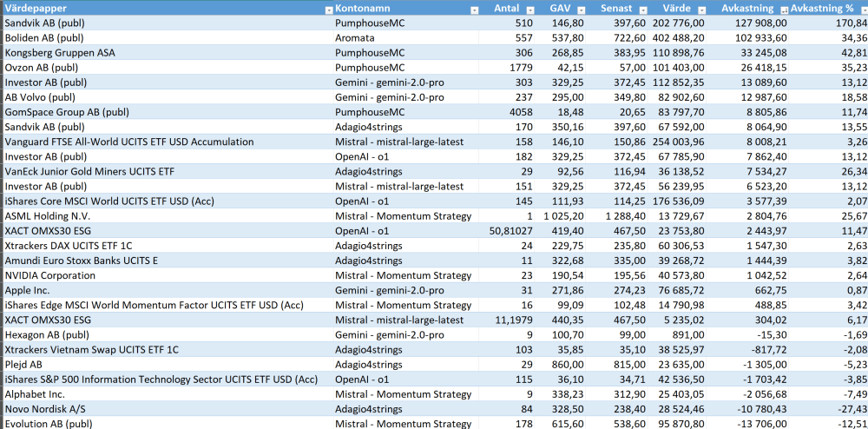Select the Amundi Euro Stoxx Banks UCITS E cell

[x=168, y=261]
